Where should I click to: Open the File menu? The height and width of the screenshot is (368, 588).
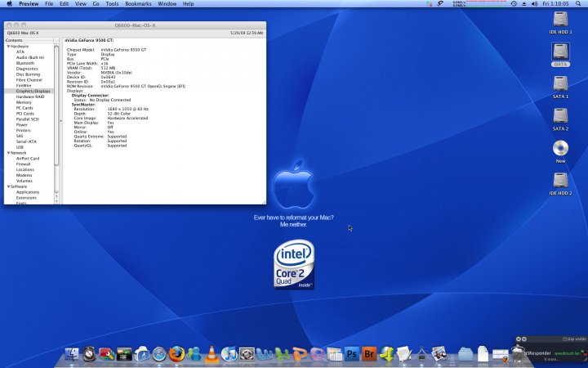(x=49, y=4)
